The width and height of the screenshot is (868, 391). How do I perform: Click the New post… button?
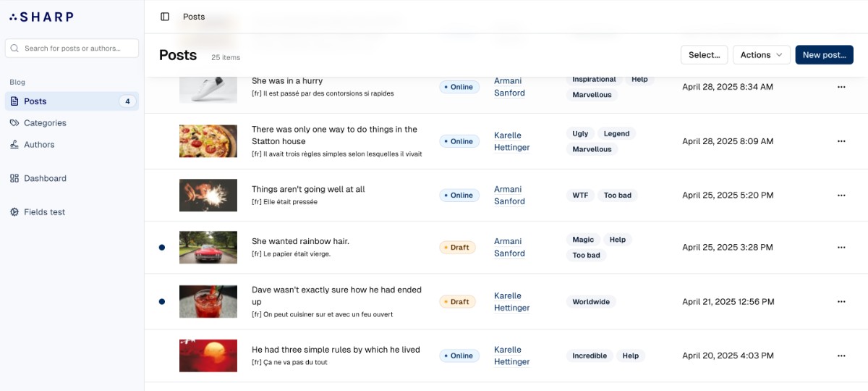click(x=824, y=55)
